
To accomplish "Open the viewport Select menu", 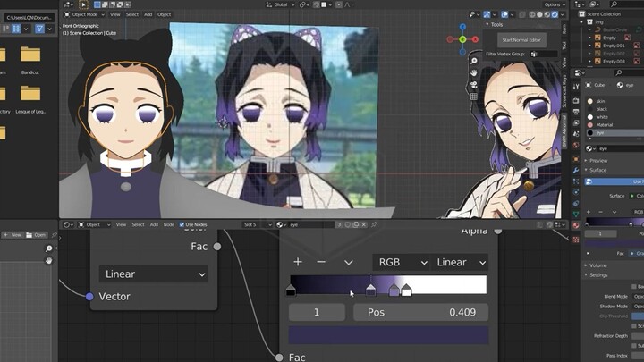I will coord(132,14).
